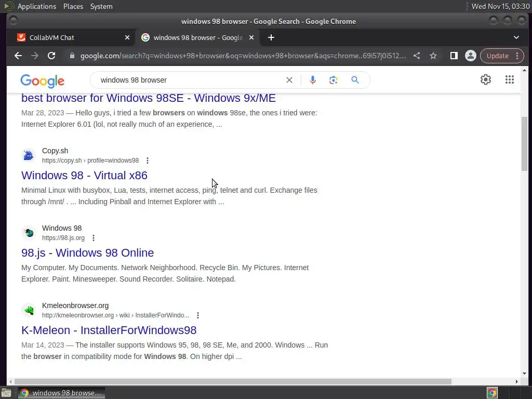Image resolution: width=532 pixels, height=399 pixels.
Task: Share this page icon in address bar
Action: click(417, 56)
